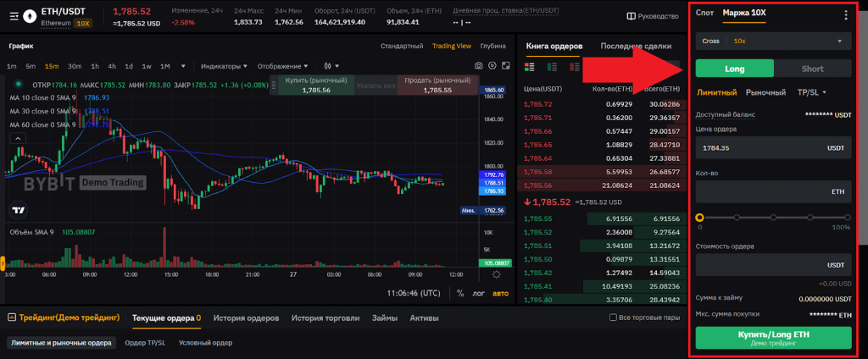Show combined buy and sell order book
Image resolution: width=868 pixels, height=359 pixels.
[x=531, y=66]
